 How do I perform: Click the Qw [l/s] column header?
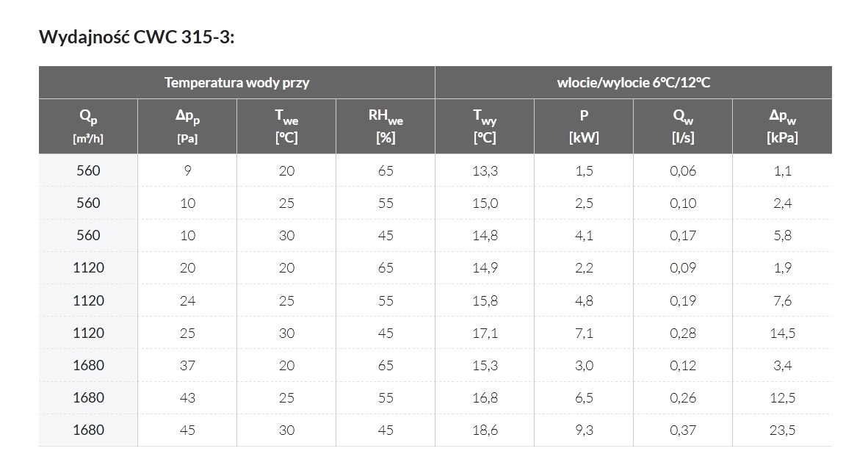pos(683,126)
